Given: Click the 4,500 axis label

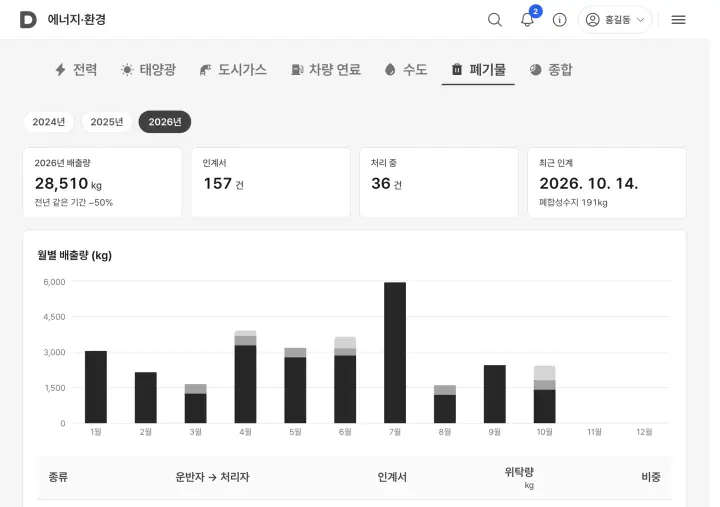Looking at the screenshot, I should point(54,317).
